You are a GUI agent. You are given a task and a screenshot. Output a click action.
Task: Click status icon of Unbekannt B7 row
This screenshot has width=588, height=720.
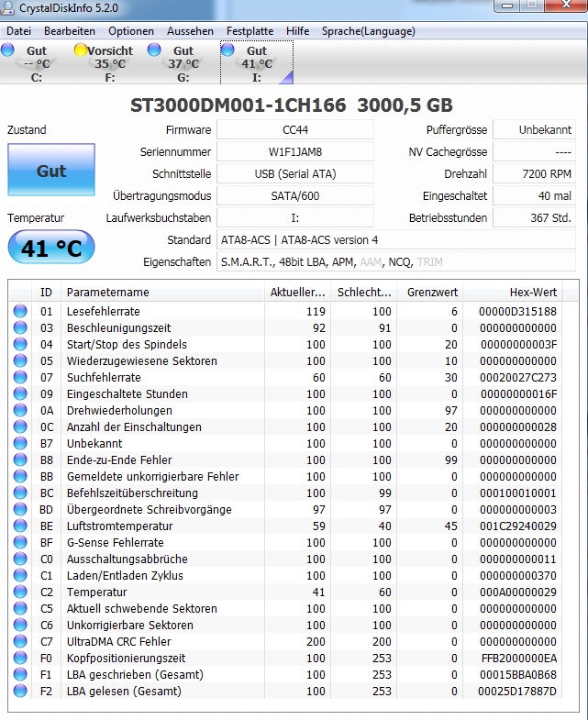20,444
